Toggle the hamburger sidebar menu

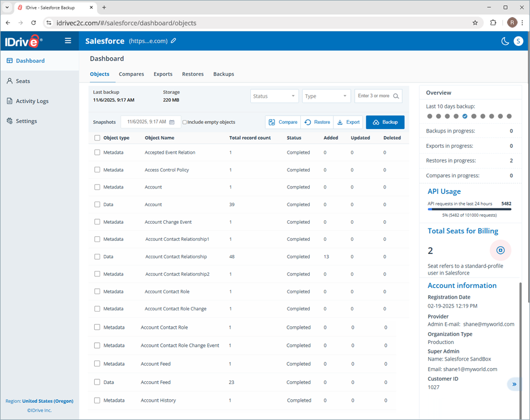(x=68, y=41)
